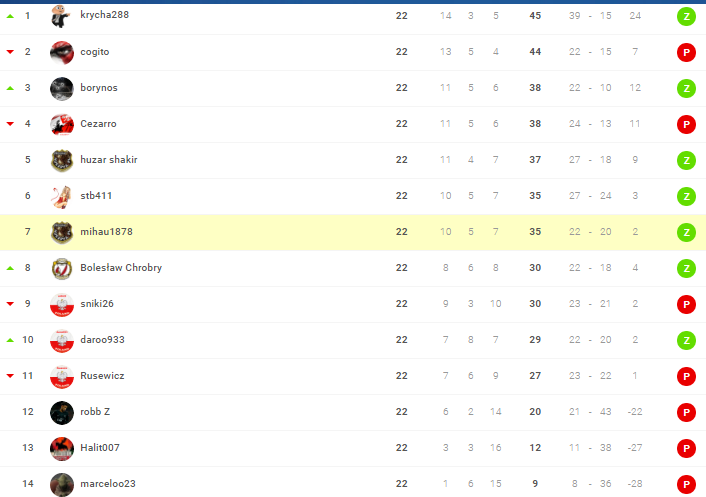Screen dimensions: 706x497
Task: Open the Rusewicz player name link
Action: 103,376
